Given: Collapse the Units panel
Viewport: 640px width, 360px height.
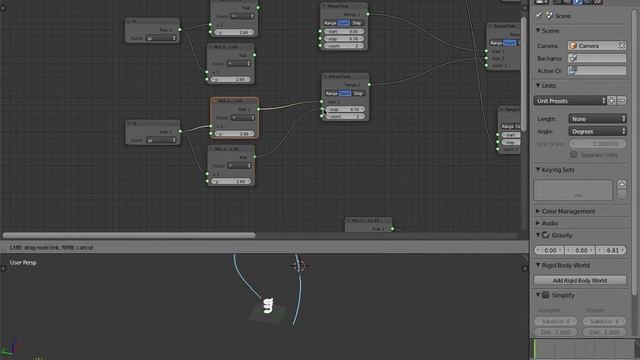Looking at the screenshot, I should pos(538,85).
